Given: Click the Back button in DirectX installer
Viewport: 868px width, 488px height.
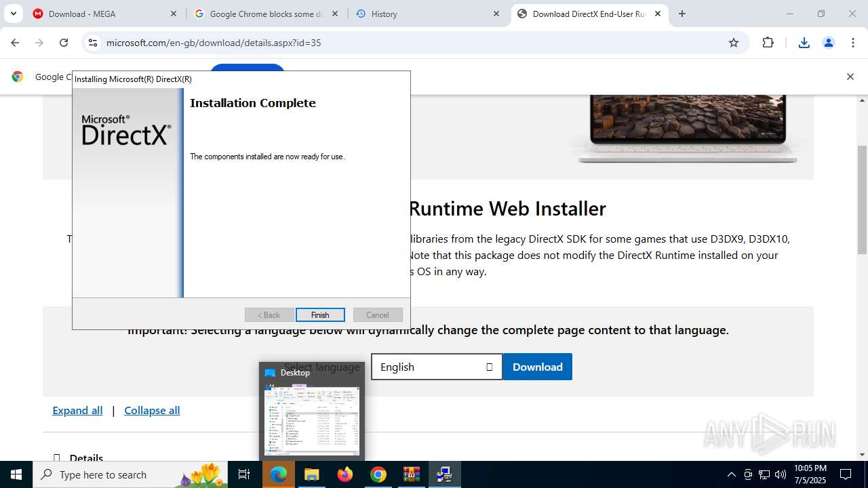Looking at the screenshot, I should (269, 315).
